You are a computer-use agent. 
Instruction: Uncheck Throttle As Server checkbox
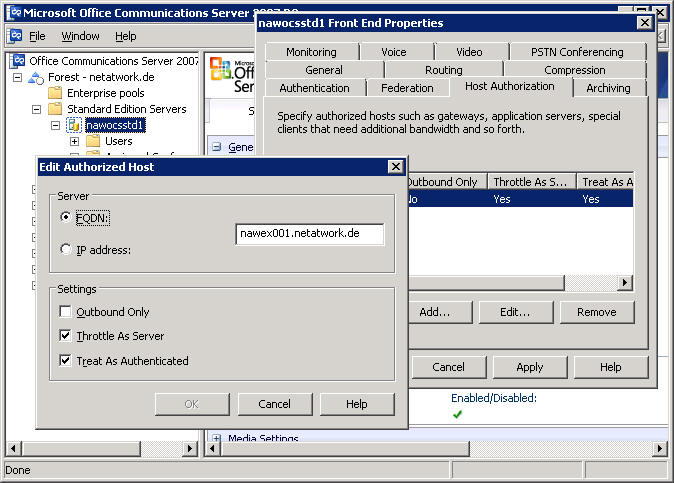coord(65,335)
